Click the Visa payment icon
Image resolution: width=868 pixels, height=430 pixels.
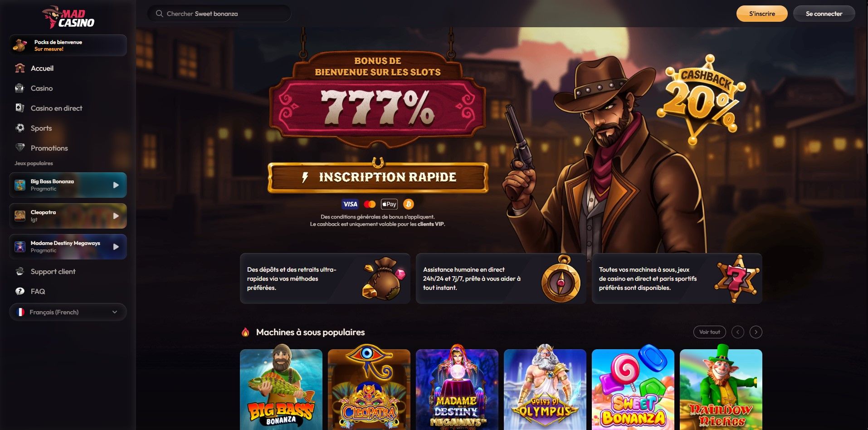pyautogui.click(x=350, y=204)
